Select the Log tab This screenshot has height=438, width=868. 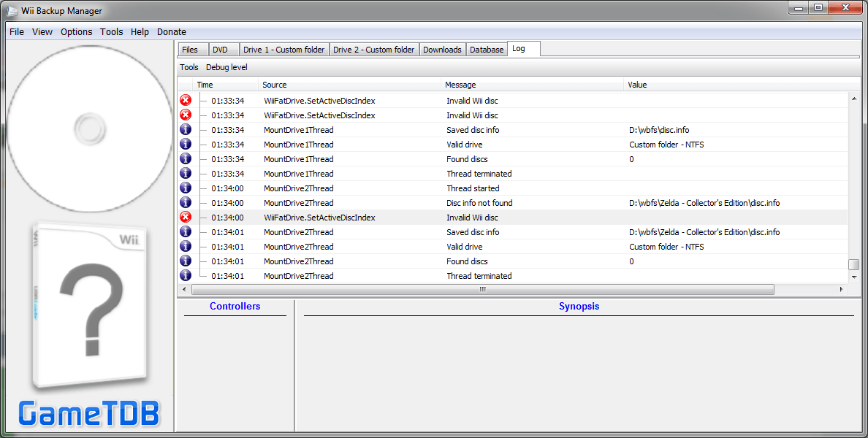(x=524, y=49)
